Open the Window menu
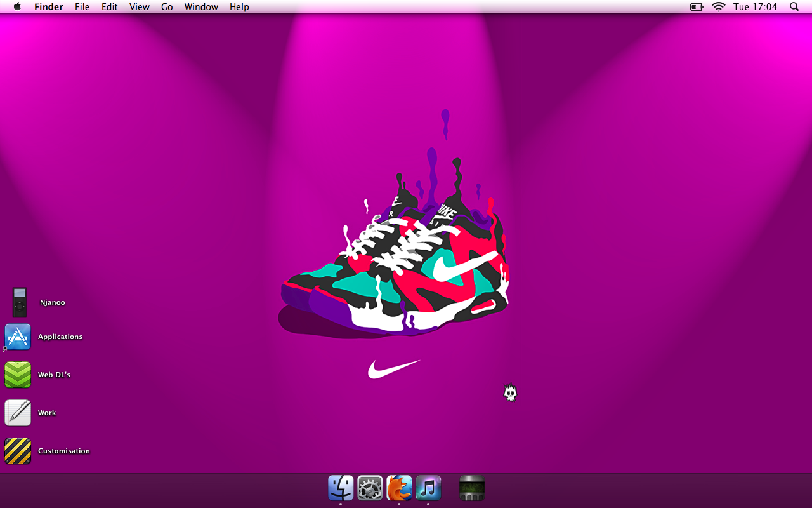Image resolution: width=812 pixels, height=508 pixels. (x=201, y=7)
